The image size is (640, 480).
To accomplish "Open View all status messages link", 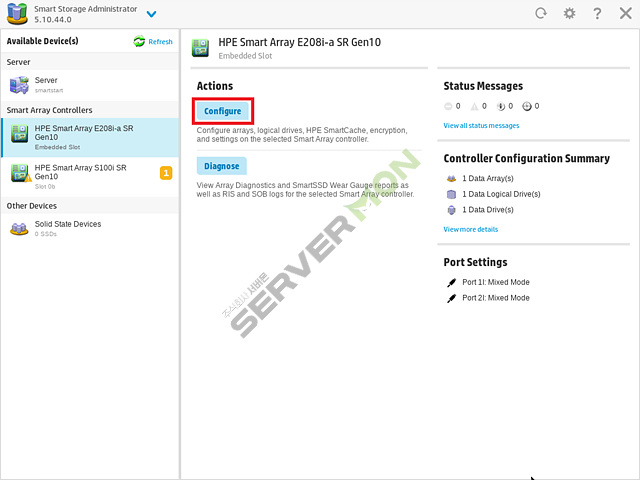I will coord(481,126).
